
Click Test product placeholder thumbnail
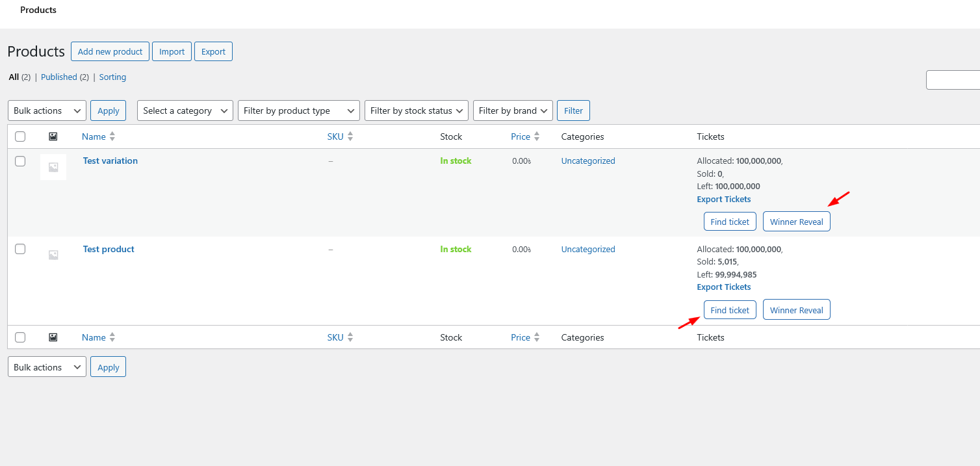[53, 255]
